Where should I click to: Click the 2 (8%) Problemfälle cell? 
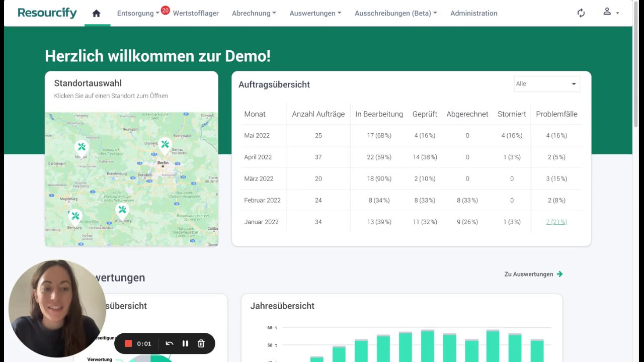click(x=556, y=200)
